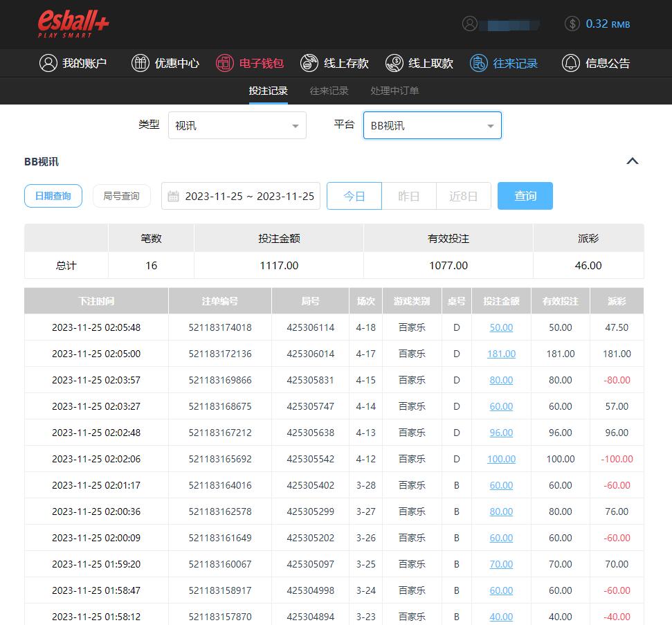Screen dimensions: 672x625
Task: Open bet amount 100.00 link
Action: [x=501, y=459]
